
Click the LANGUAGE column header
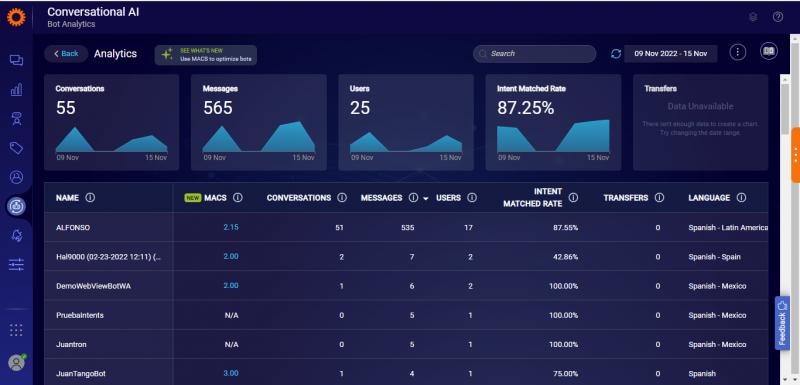[x=709, y=197]
